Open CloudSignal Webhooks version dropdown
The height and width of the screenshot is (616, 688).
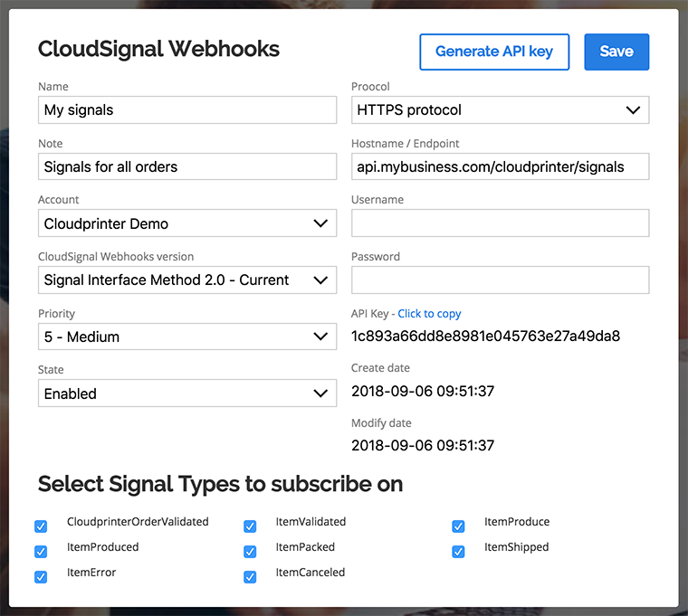point(187,280)
